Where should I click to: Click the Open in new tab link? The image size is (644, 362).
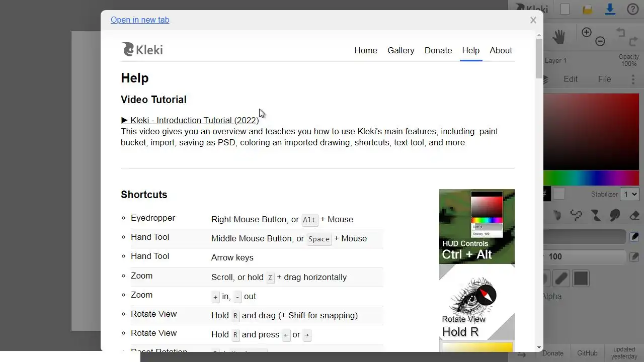(140, 20)
